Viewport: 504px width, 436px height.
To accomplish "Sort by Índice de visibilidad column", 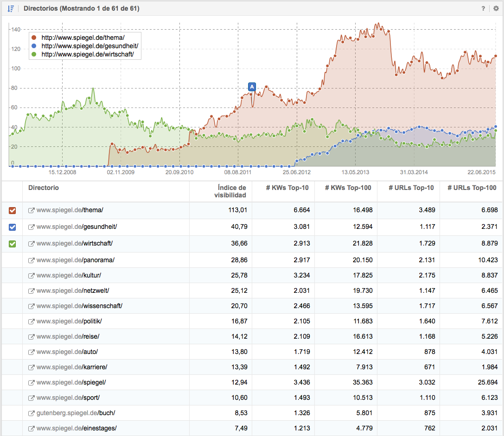I will click(230, 191).
